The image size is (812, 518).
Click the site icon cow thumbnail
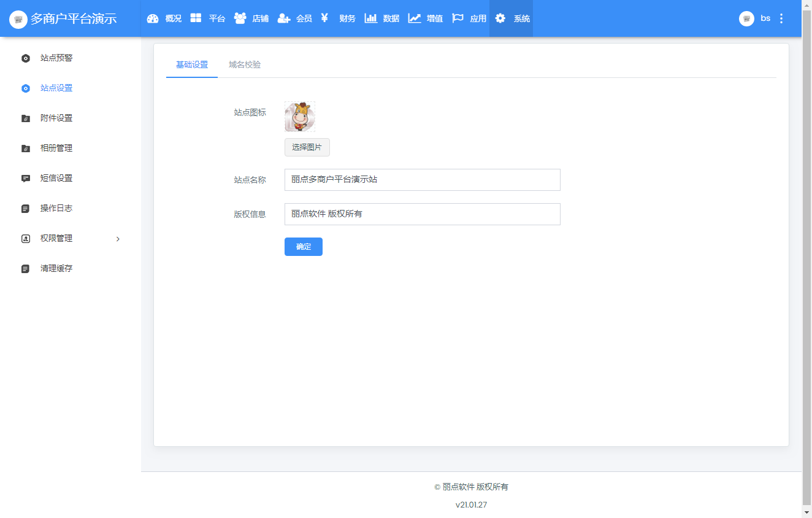(300, 117)
